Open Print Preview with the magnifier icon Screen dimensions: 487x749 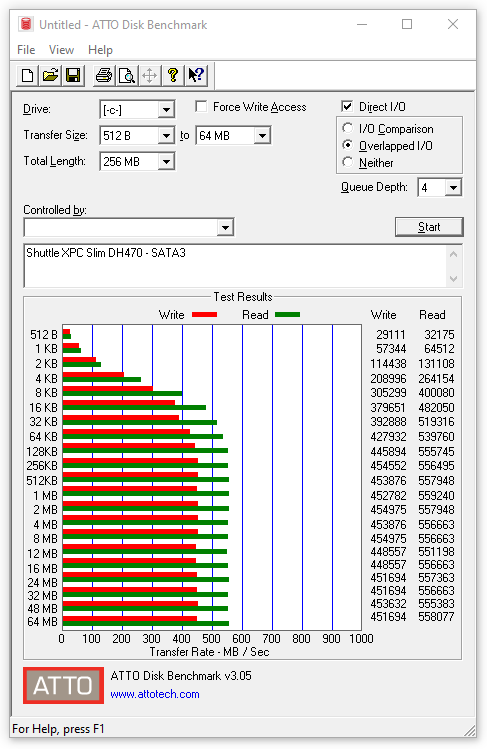click(x=127, y=75)
